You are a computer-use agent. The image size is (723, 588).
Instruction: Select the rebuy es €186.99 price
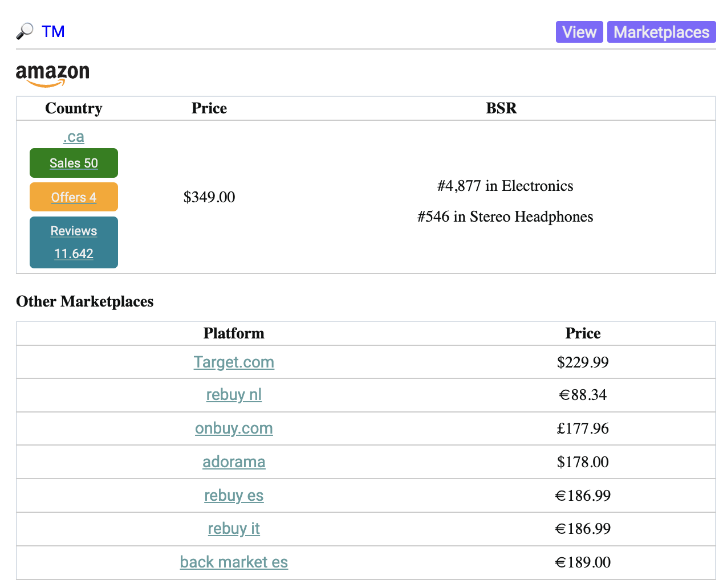click(x=583, y=496)
